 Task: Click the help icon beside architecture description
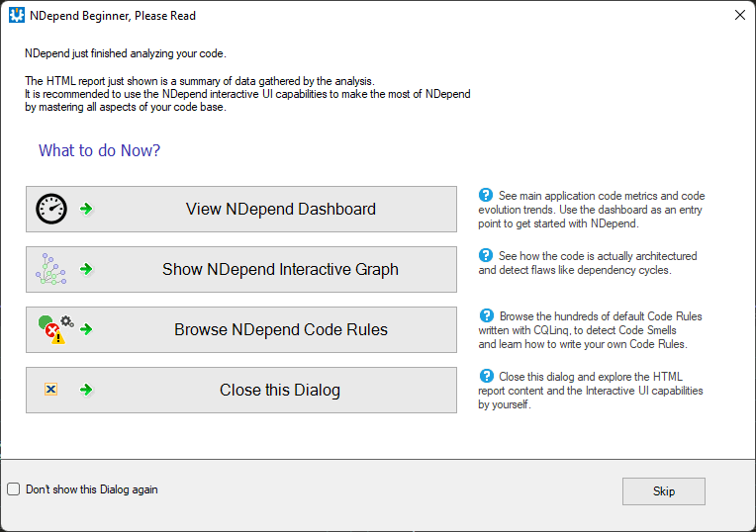click(x=486, y=255)
